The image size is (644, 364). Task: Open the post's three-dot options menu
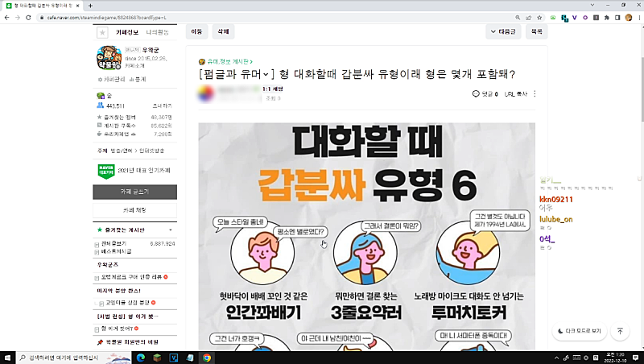(535, 94)
